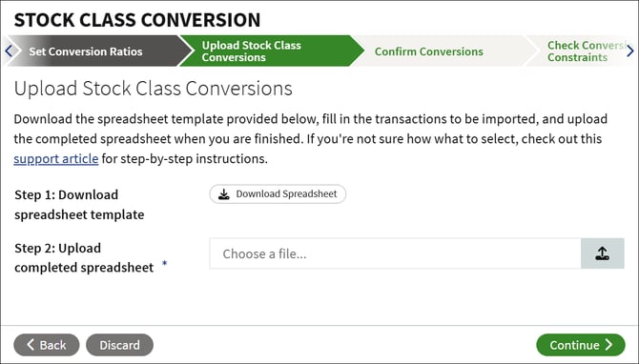Download Spreadsheet template button
The height and width of the screenshot is (364, 639).
(278, 193)
